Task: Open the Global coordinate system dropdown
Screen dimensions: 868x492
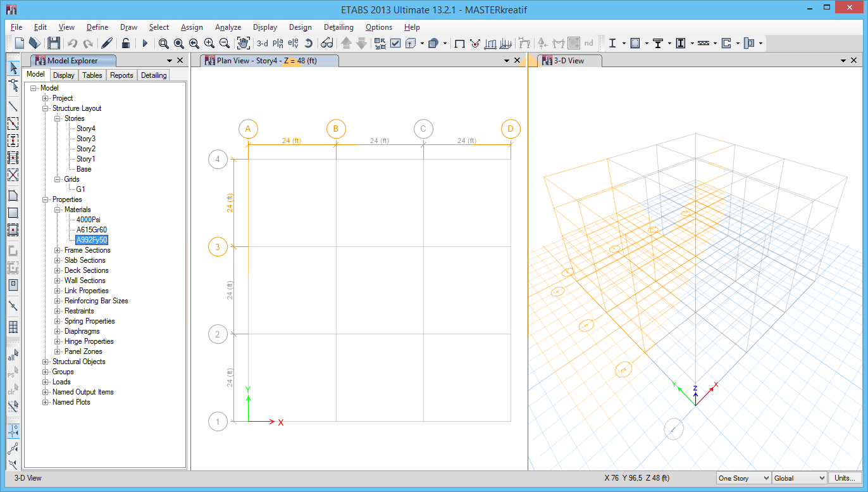Action: (x=800, y=478)
